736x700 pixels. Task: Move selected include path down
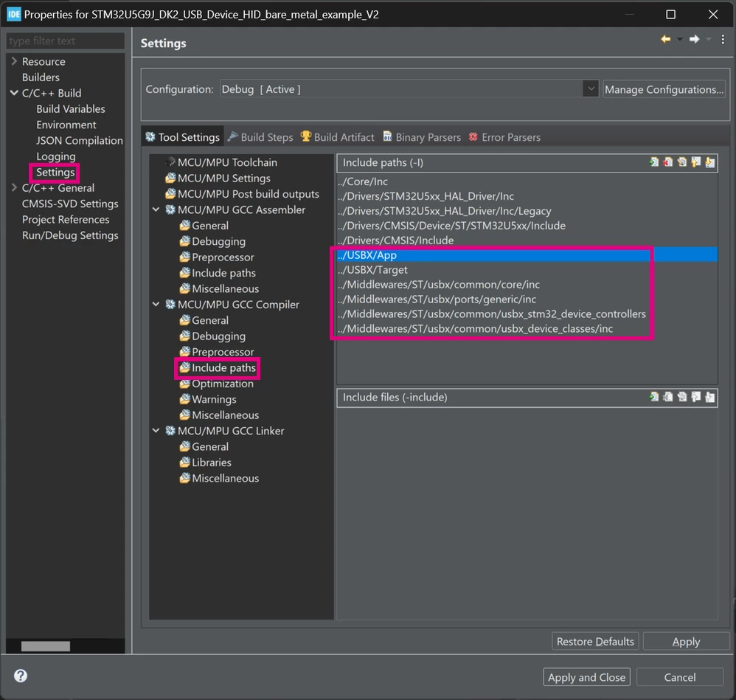pyautogui.click(x=710, y=162)
